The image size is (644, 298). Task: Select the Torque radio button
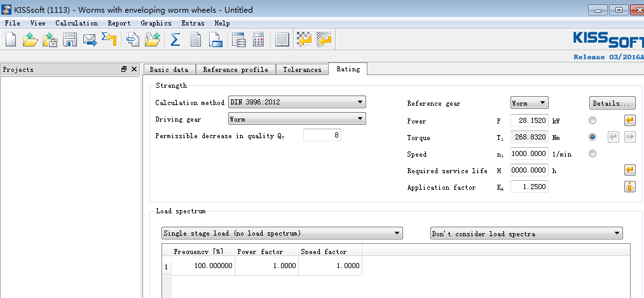[x=593, y=137]
